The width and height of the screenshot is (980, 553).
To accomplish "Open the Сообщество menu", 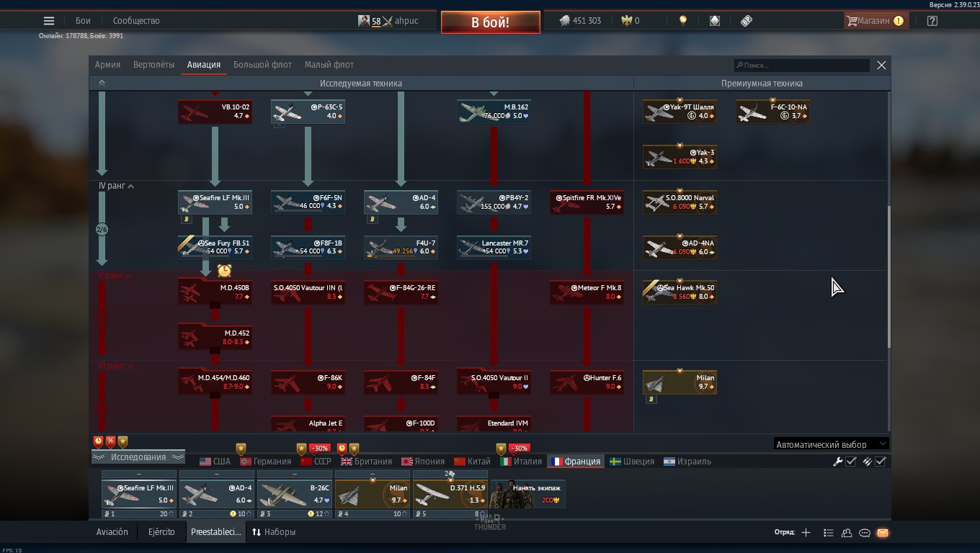I will (136, 21).
